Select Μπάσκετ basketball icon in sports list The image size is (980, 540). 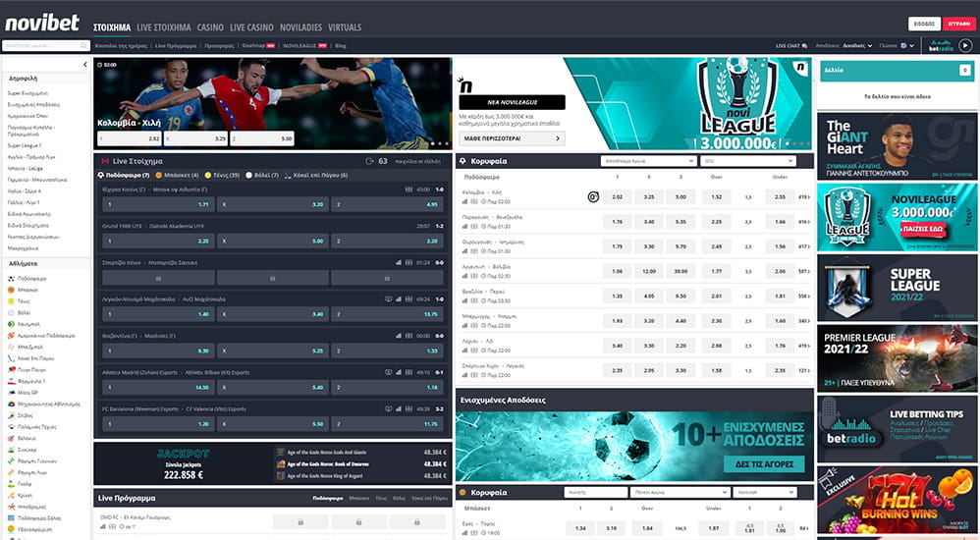pos(11,290)
